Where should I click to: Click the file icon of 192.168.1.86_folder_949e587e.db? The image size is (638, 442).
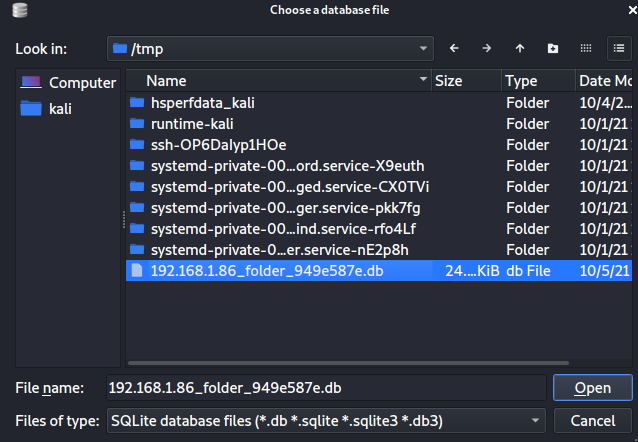pyautogui.click(x=137, y=270)
